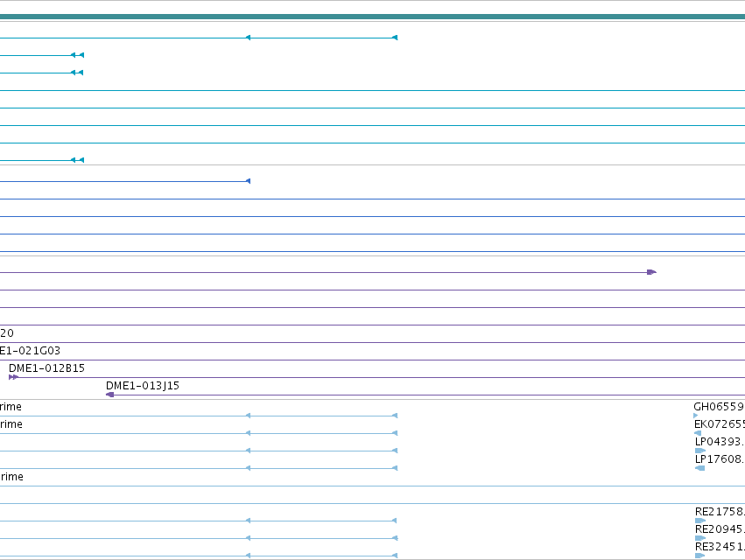Image resolution: width=745 pixels, height=560 pixels.
Task: Select the DME1-012B15 feature label
Action: tap(46, 368)
